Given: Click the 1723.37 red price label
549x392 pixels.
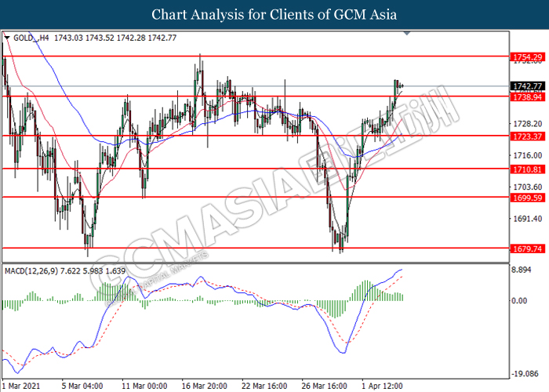Looking at the screenshot, I should pyautogui.click(x=525, y=136).
